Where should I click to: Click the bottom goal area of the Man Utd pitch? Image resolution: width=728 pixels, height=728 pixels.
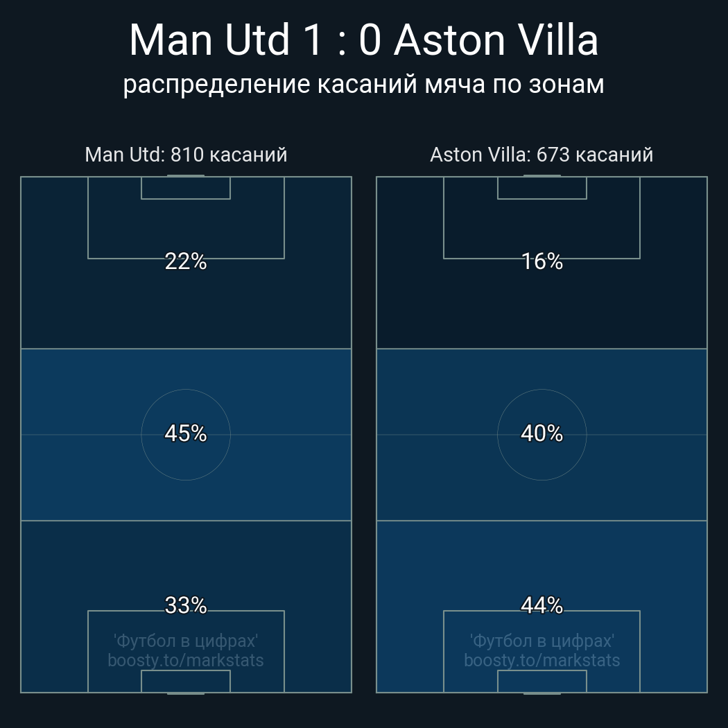click(x=186, y=681)
